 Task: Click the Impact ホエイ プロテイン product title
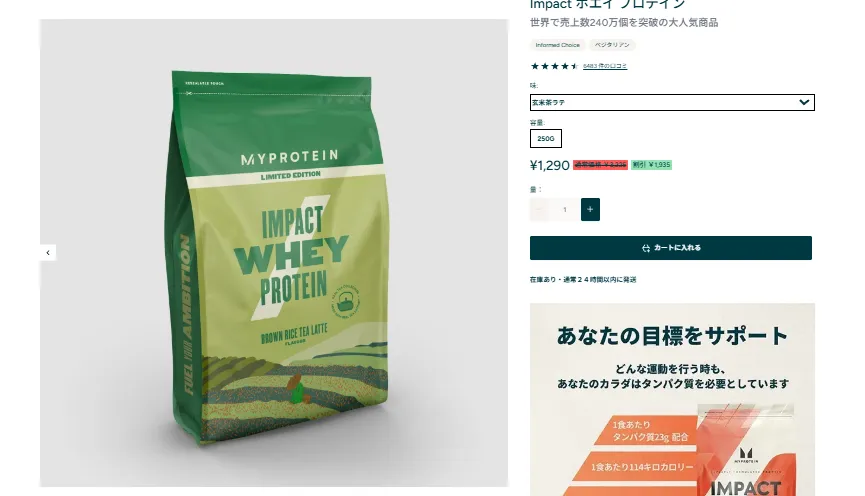(x=607, y=4)
